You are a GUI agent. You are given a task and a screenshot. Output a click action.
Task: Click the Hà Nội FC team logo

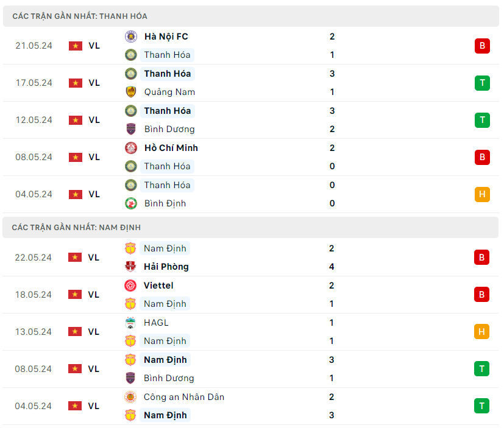130,37
